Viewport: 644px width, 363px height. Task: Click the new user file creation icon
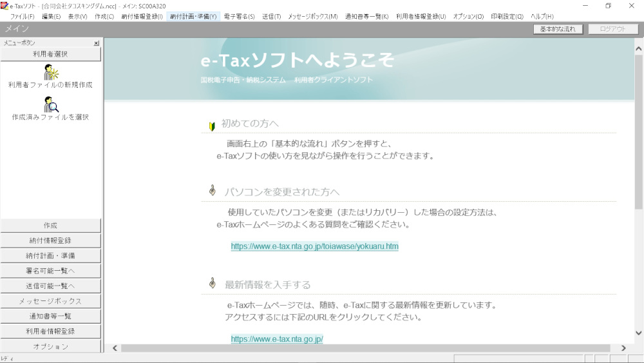click(x=51, y=72)
